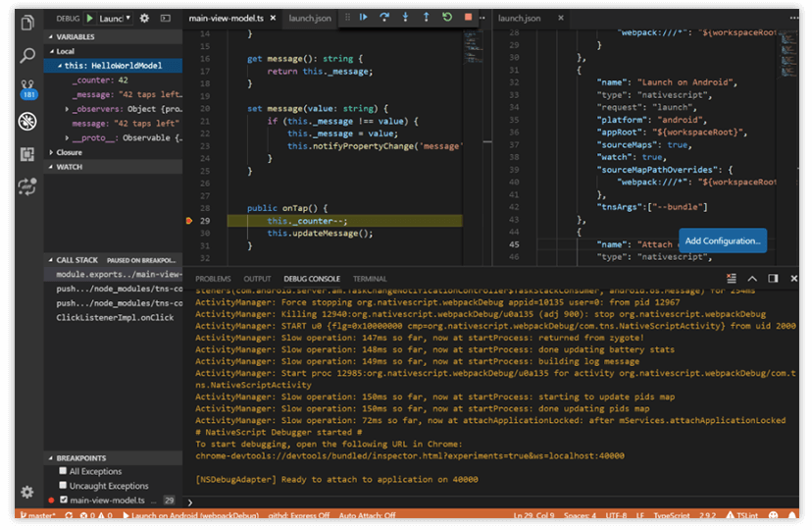This screenshot has width=812, height=530.
Task: Open notifications bell in the status bar
Action: [792, 515]
